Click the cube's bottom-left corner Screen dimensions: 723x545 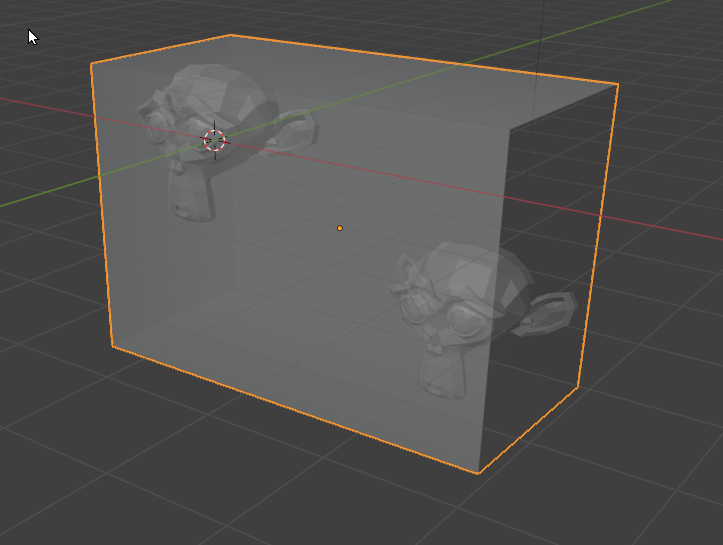(x=112, y=346)
